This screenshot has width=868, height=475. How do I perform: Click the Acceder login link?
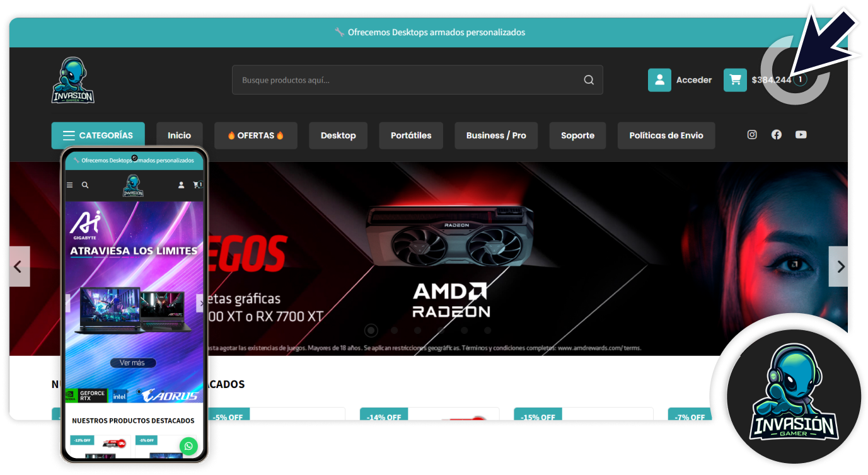click(693, 80)
